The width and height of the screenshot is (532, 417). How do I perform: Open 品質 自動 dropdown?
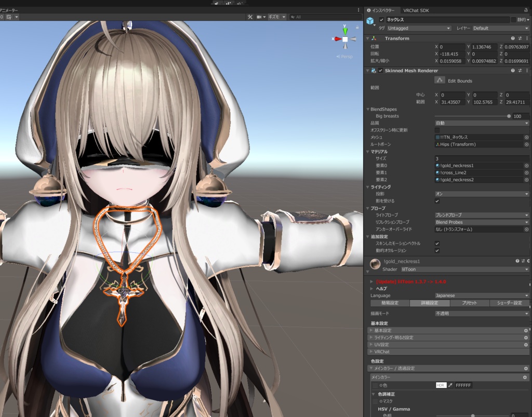[x=482, y=123]
